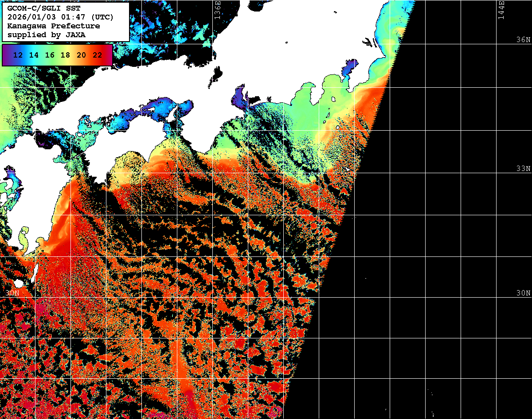This screenshot has width=532, height=419.
Task: Click the Kanagawa Prefecture text line
Action: click(53, 26)
